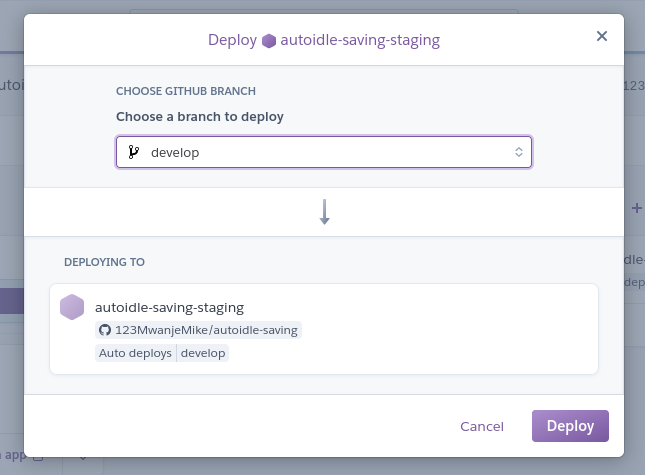Click the autoidle-saving-staging name in the card
The width and height of the screenshot is (645, 475).
click(x=169, y=307)
